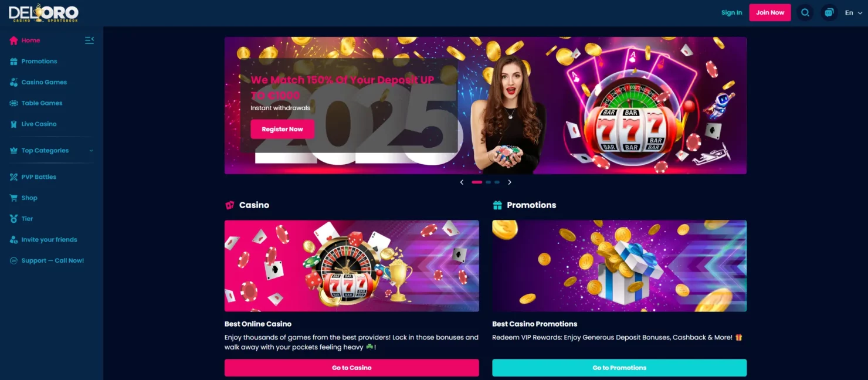868x380 pixels.
Task: Open Table Games menu item
Action: click(x=36, y=103)
